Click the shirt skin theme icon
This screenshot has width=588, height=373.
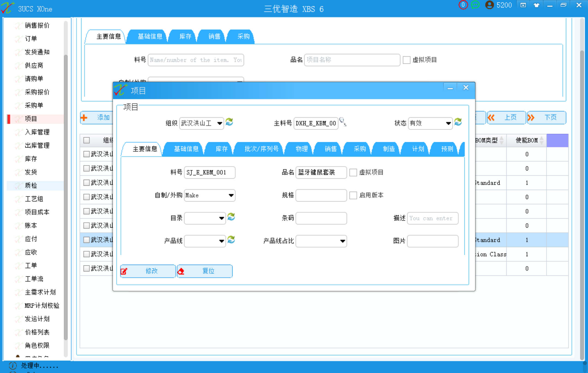click(x=537, y=5)
